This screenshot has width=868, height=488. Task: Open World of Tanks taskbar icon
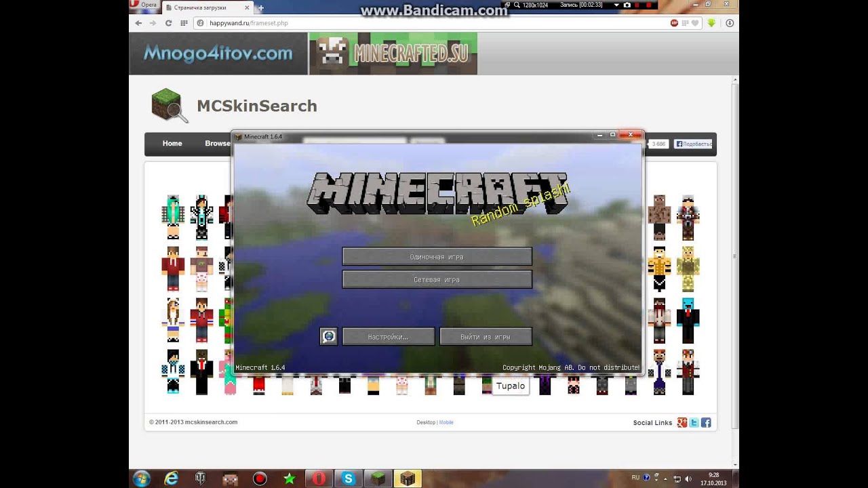tap(201, 479)
